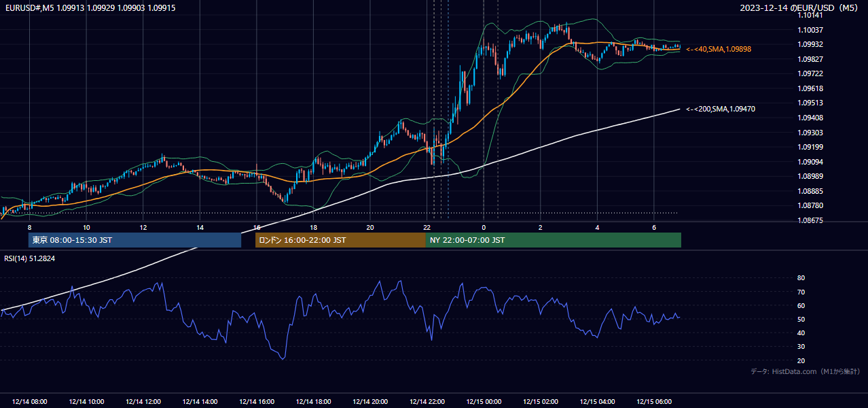Click price level 1.09094 on axis
Screen dimensions: 868x408
[811, 162]
